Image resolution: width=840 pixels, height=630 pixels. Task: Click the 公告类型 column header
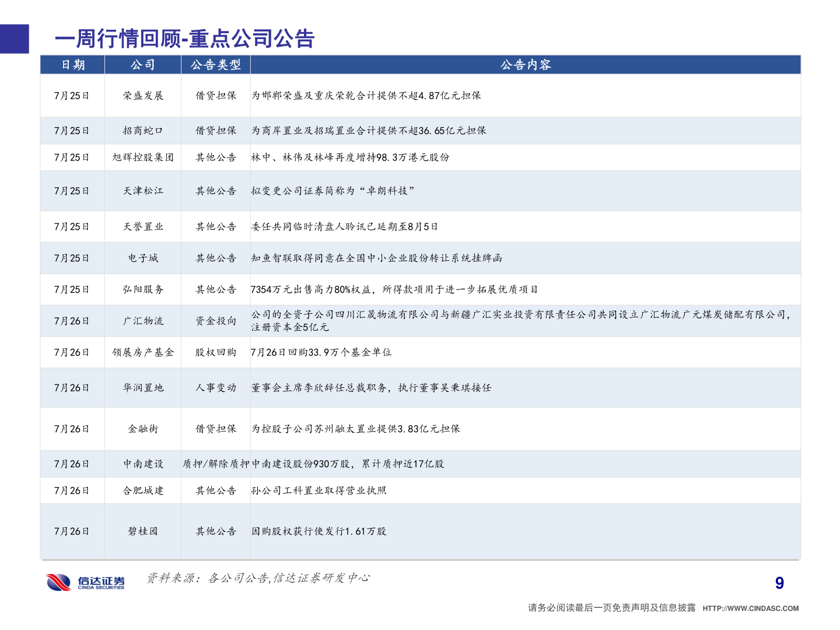point(215,65)
